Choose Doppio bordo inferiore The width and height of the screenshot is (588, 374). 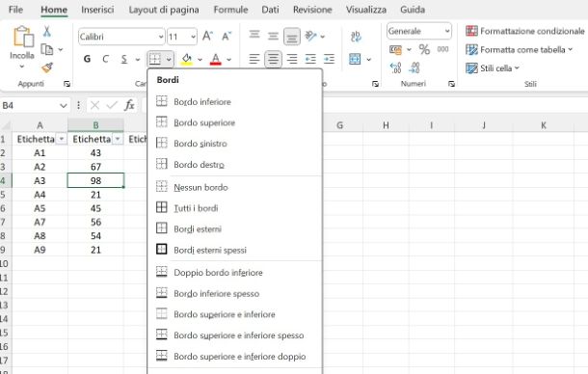(x=235, y=273)
